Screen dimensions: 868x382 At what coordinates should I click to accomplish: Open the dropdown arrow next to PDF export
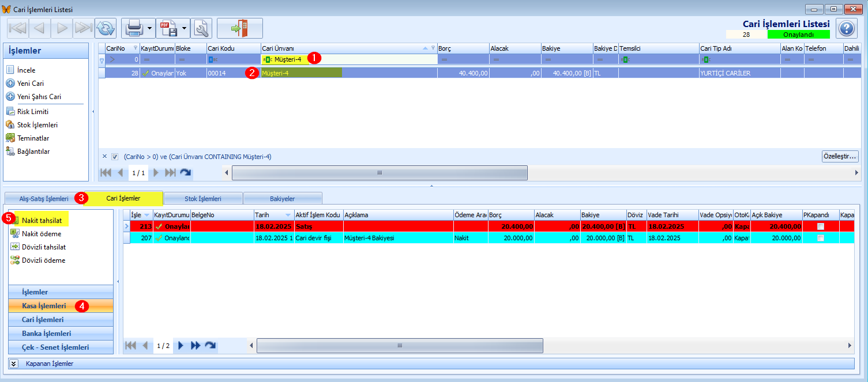pos(184,28)
